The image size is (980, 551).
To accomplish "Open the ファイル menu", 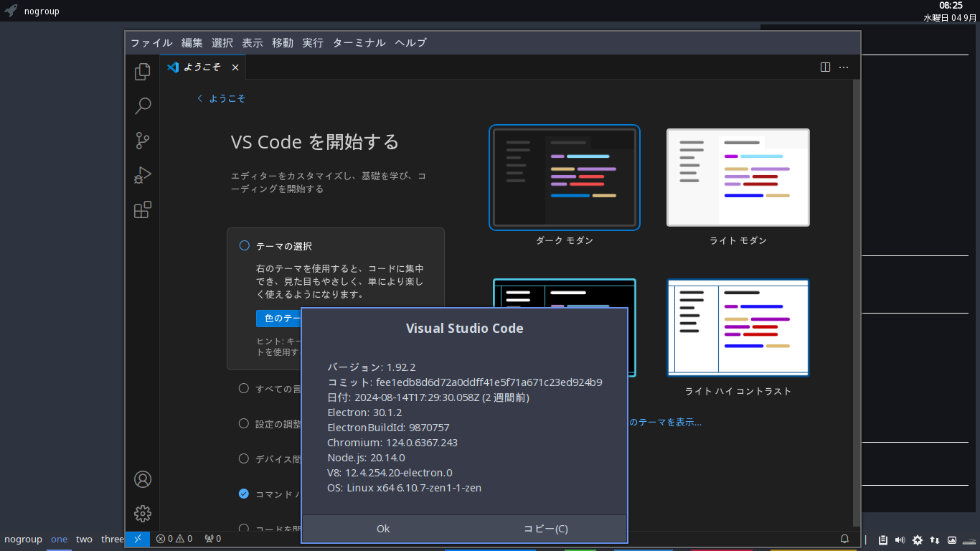I will click(151, 42).
